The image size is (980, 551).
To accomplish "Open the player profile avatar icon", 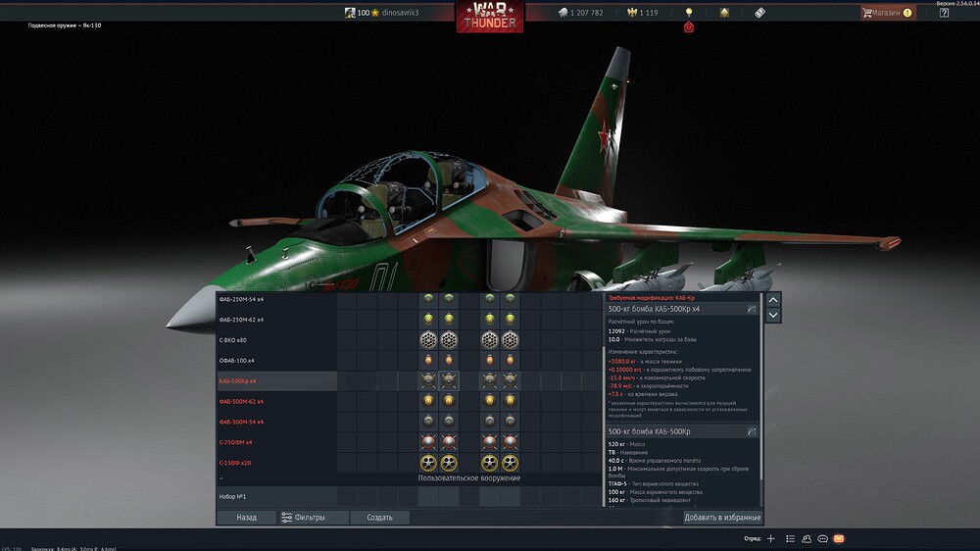I will 350,13.
